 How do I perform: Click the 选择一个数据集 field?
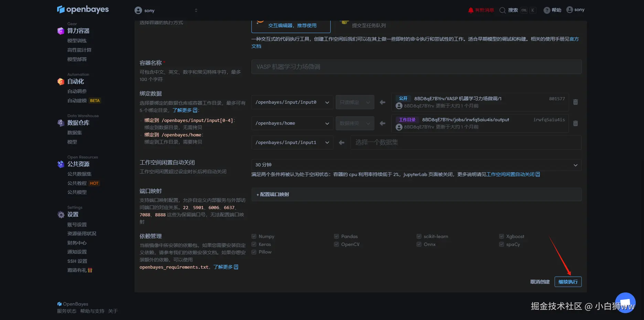(x=466, y=143)
